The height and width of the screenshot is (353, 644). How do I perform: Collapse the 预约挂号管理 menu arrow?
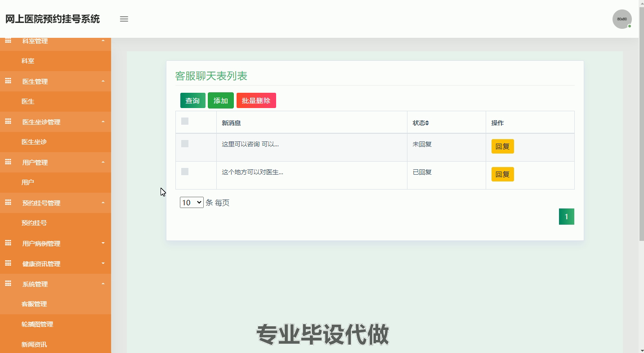[x=103, y=203]
